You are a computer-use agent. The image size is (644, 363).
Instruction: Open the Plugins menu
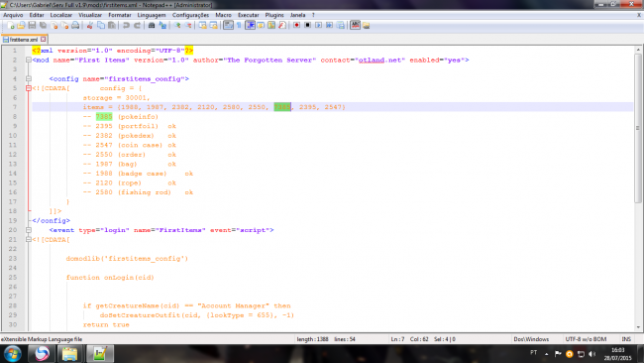[x=274, y=15]
